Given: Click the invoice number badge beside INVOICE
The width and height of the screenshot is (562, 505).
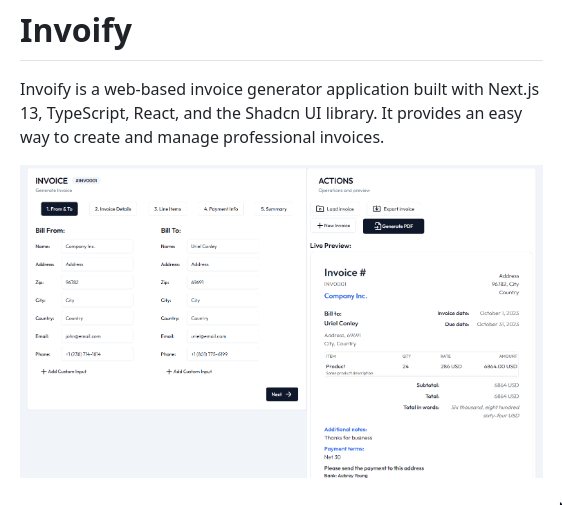Looking at the screenshot, I should 86,181.
